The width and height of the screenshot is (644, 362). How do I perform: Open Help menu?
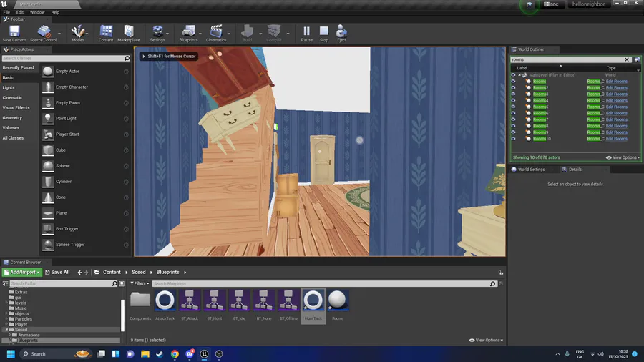[55, 12]
